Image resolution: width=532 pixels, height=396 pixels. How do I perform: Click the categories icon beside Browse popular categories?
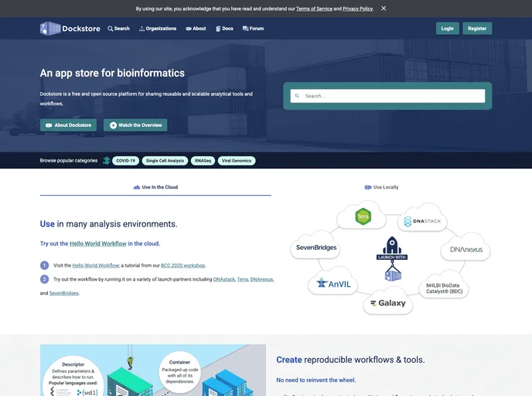click(107, 161)
